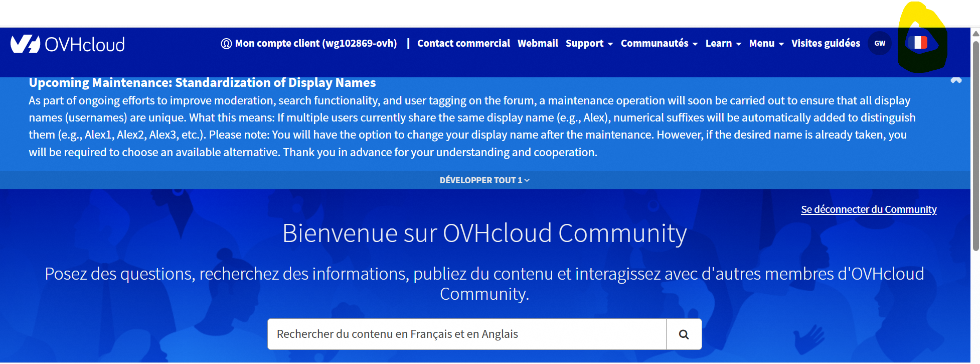This screenshot has height=364, width=980.
Task: Expand announcements via DÉVELOPPER TOUT 1
Action: click(484, 180)
